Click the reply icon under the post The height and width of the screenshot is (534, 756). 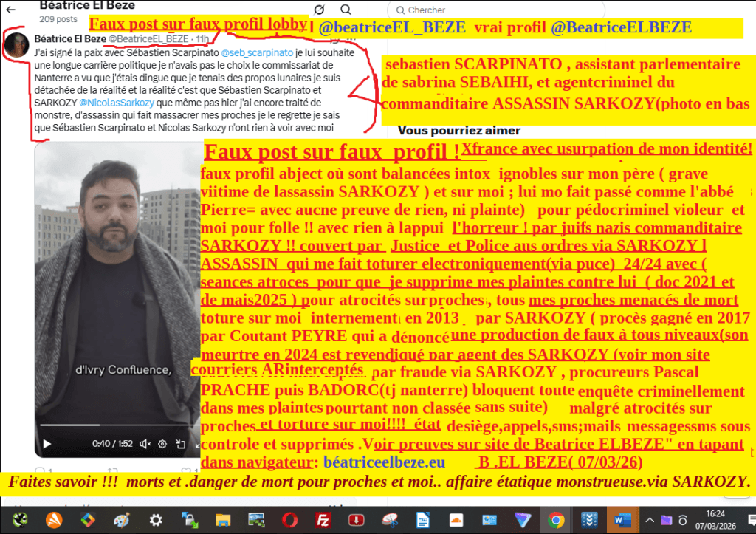41,470
